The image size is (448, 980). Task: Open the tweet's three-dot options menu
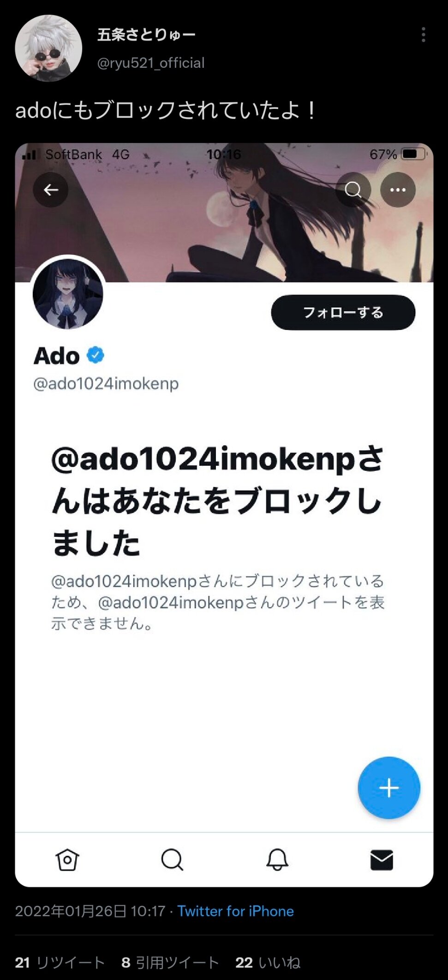coord(423,35)
